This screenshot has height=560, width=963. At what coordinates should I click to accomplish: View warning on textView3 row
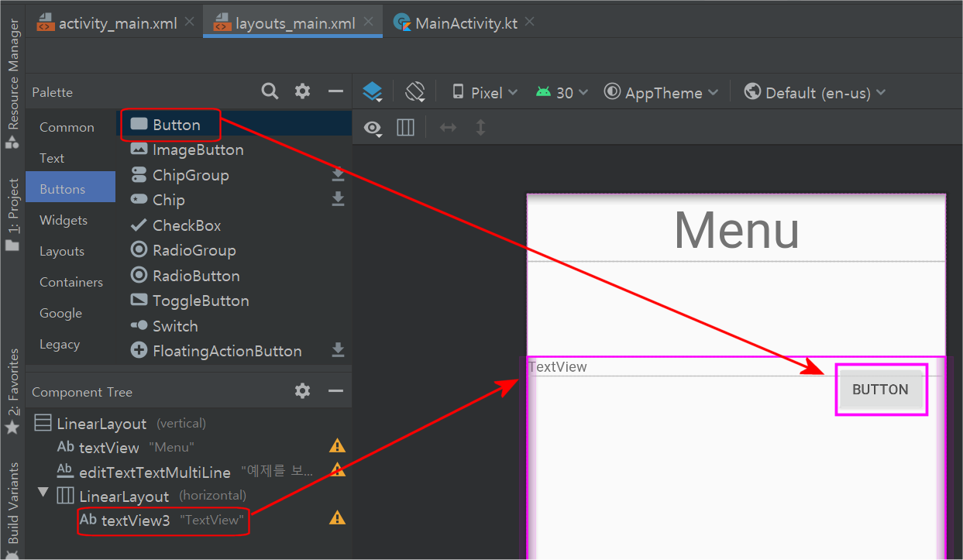click(337, 517)
